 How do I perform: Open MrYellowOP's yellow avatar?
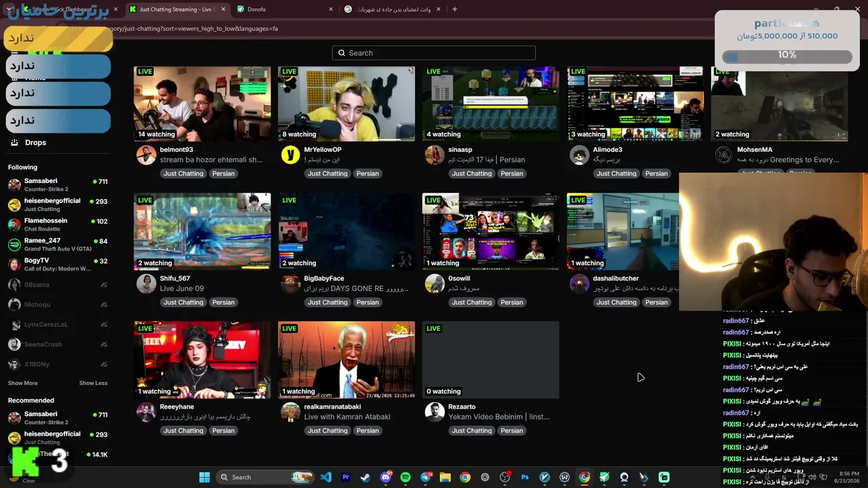pos(290,155)
